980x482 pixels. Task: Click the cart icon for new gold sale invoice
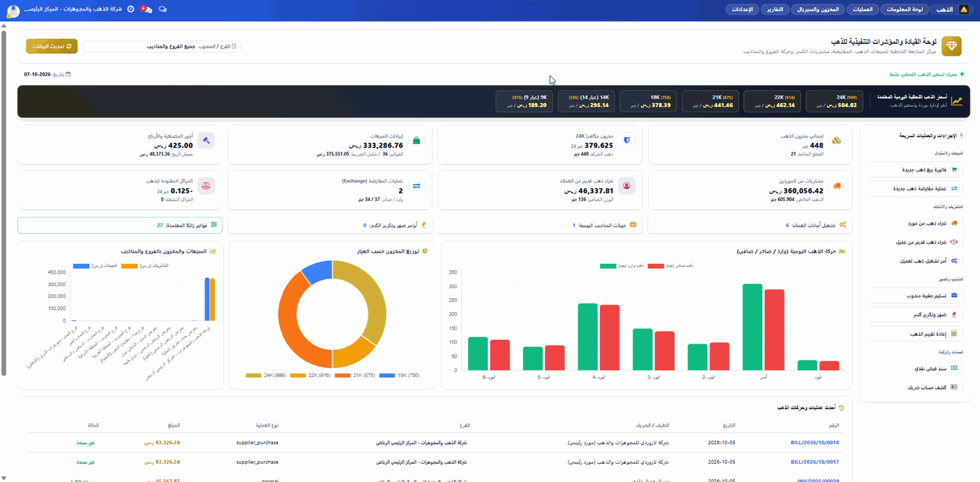click(x=953, y=169)
